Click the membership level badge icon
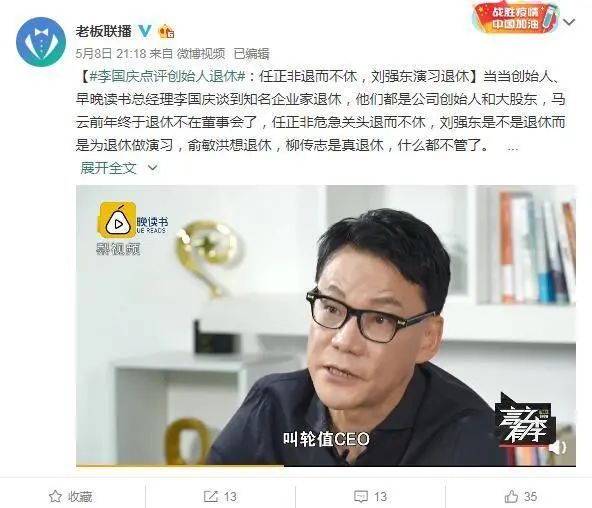Screen dimensions: 592x508 pyautogui.click(x=166, y=31)
